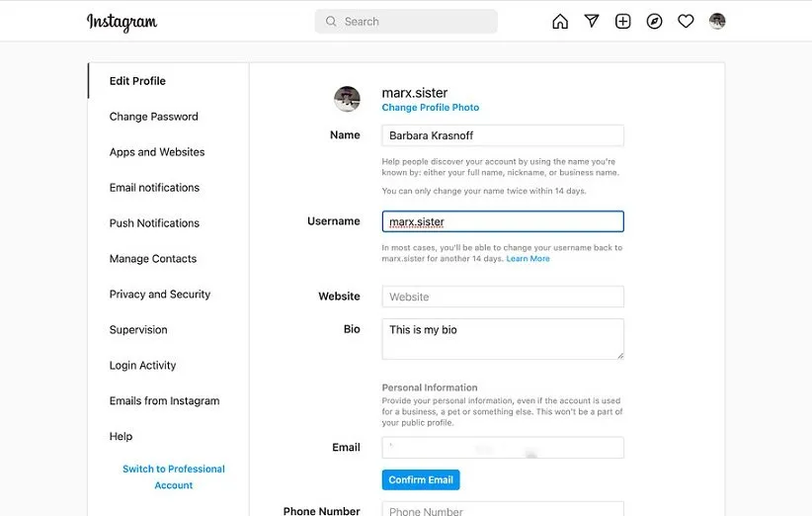The height and width of the screenshot is (516, 812).
Task: Open Direct messages paper plane icon
Action: pyautogui.click(x=592, y=22)
